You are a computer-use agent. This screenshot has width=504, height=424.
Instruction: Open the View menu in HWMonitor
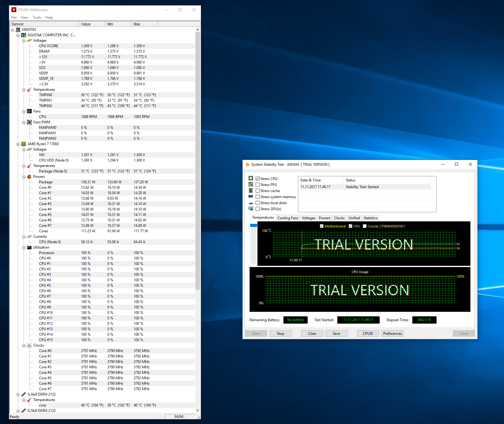[x=25, y=18]
